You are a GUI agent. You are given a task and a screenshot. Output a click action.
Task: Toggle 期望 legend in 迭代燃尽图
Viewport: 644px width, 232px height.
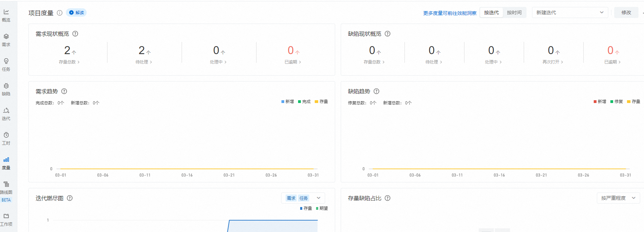(322, 208)
